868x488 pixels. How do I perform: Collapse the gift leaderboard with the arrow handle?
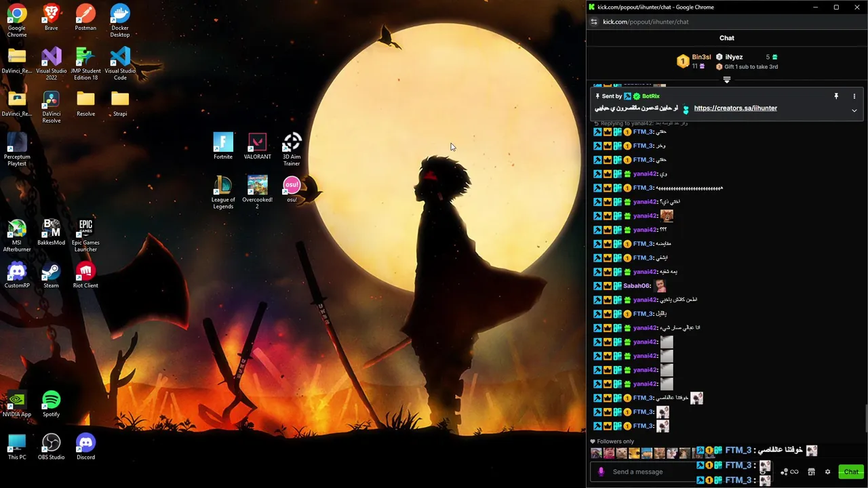tap(726, 80)
